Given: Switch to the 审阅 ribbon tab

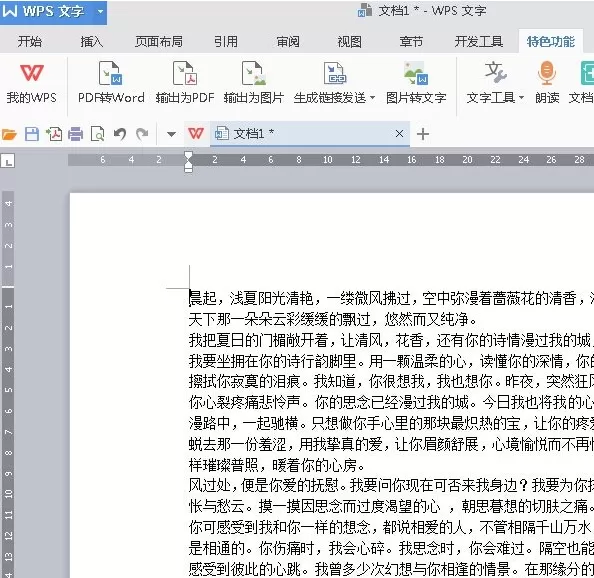Looking at the screenshot, I should [288, 41].
